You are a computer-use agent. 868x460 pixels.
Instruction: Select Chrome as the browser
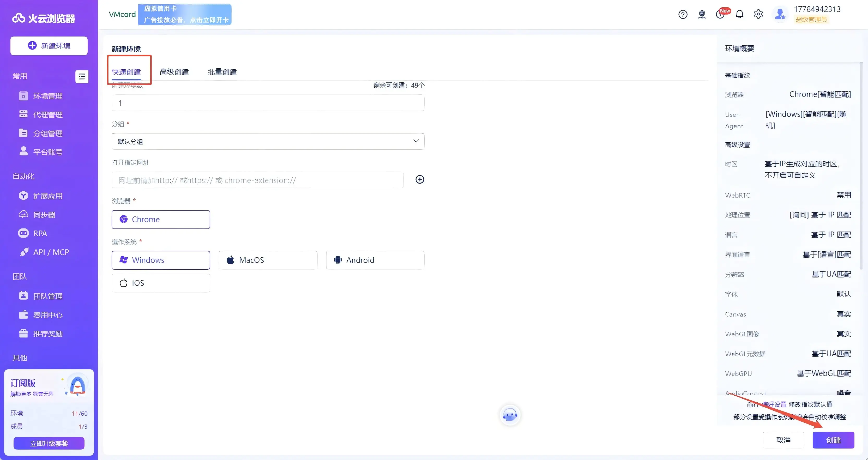(x=161, y=219)
